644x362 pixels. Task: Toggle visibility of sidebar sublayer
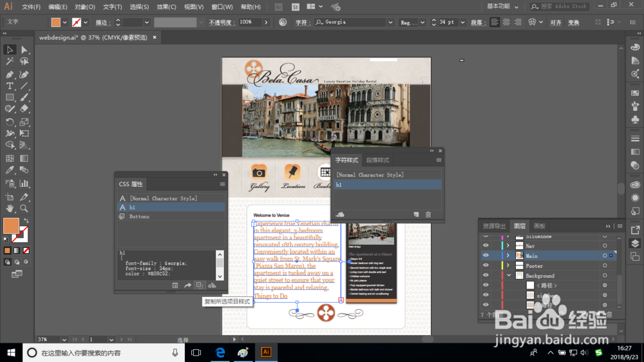point(486,295)
